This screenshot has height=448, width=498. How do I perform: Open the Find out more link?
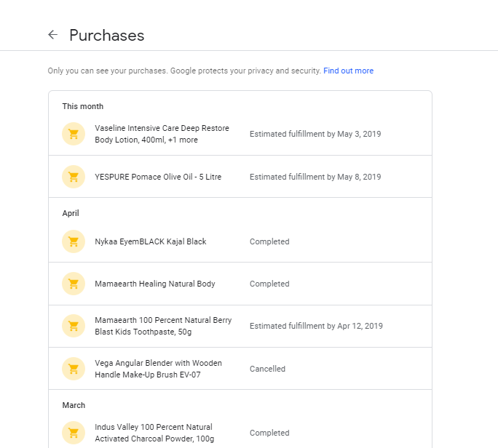pos(348,71)
